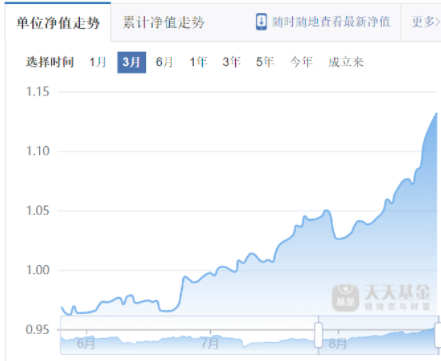Click the 选择时间 label
441x361 pixels.
point(50,62)
